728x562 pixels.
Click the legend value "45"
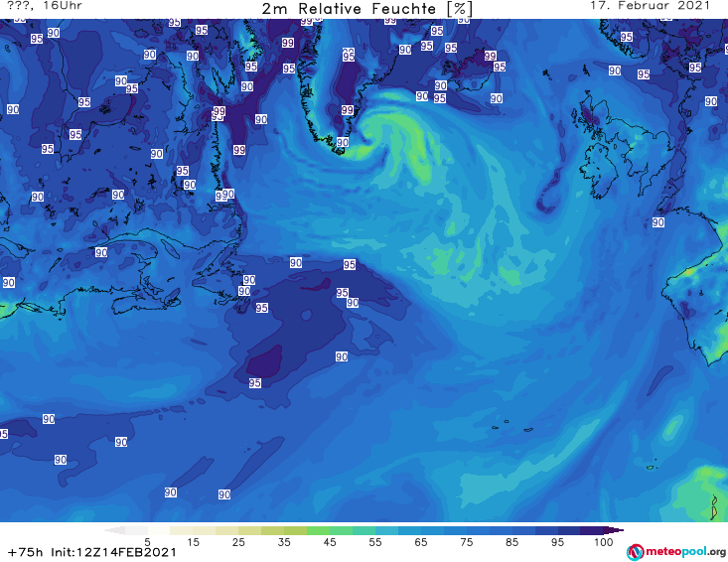[x=330, y=542]
